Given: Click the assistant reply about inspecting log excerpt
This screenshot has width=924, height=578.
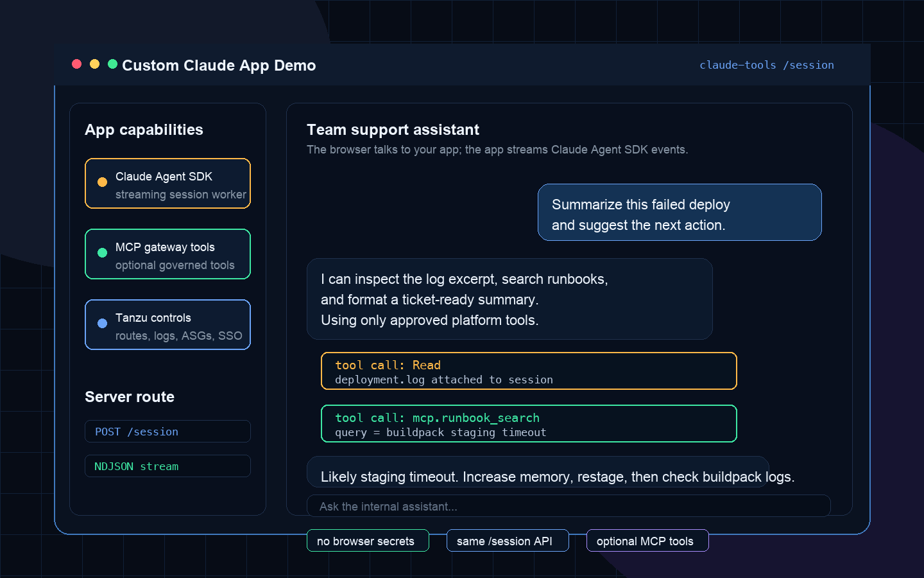Looking at the screenshot, I should point(509,299).
